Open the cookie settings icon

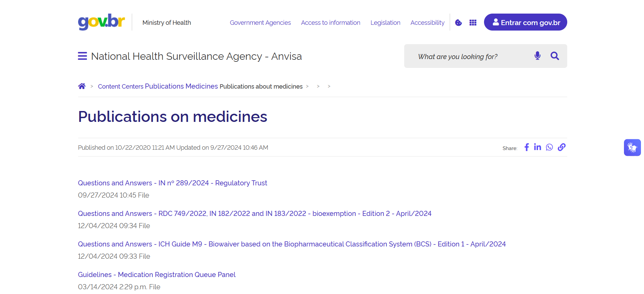(459, 23)
